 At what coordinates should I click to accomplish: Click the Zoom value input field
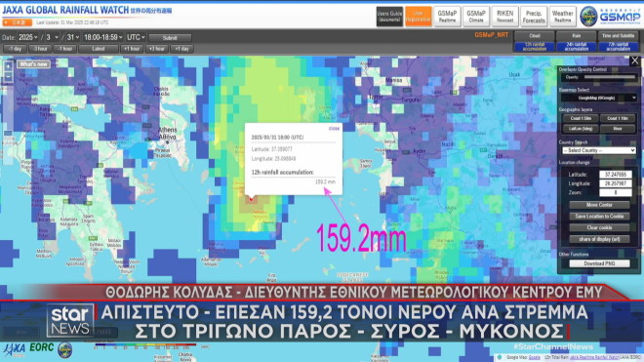point(616,193)
